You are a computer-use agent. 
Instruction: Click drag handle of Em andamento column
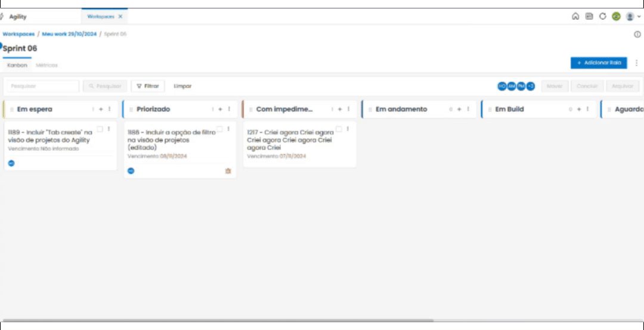370,110
